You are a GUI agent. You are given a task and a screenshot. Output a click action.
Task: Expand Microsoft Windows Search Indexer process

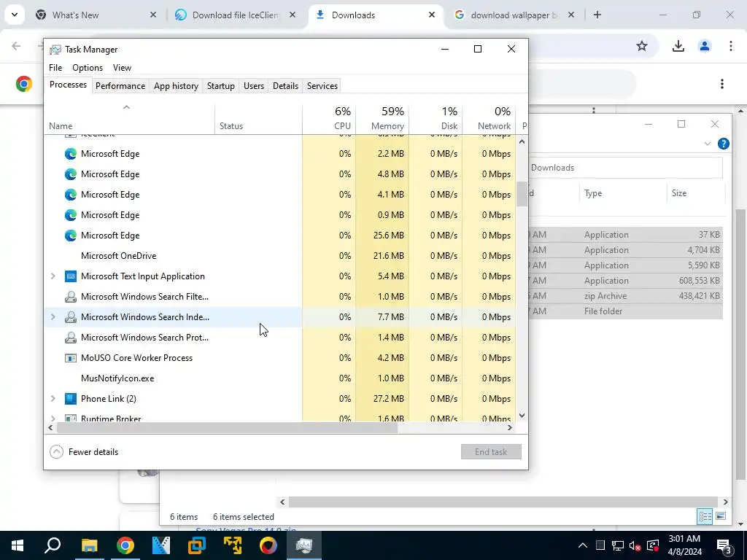pos(53,316)
